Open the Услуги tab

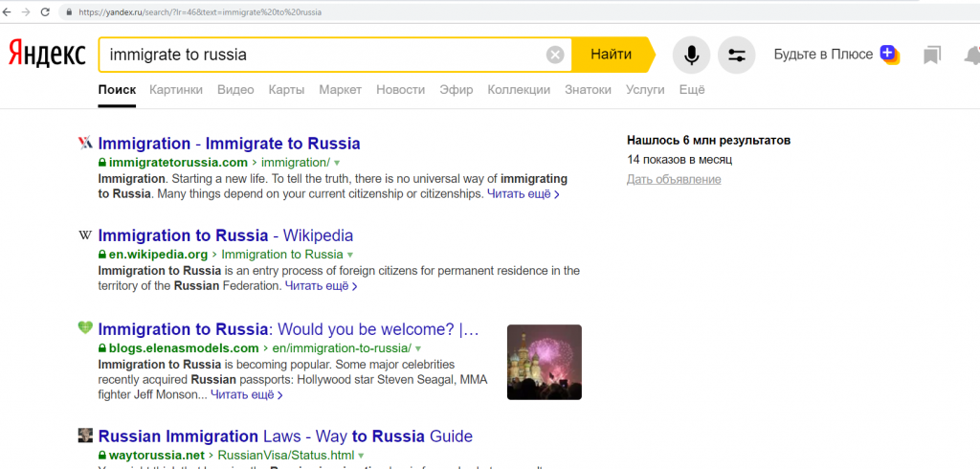645,89
